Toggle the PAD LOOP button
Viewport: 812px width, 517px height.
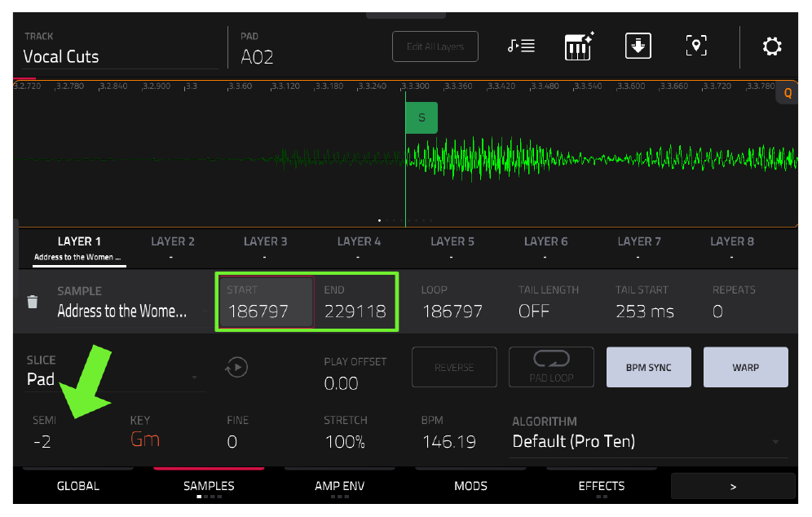[x=551, y=367]
